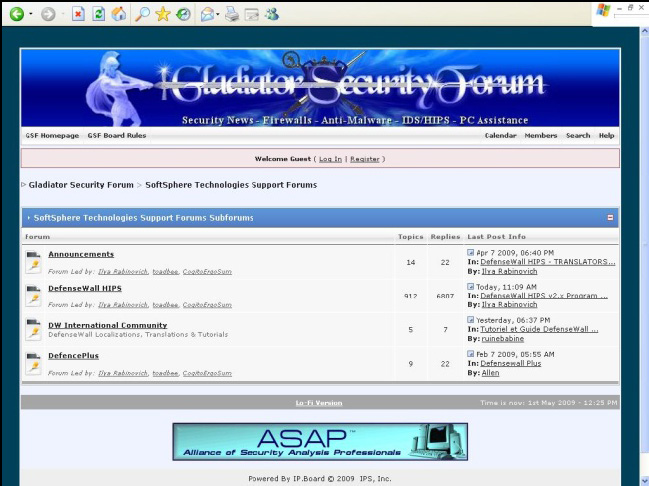This screenshot has height=486, width=649.
Task: Click the Log In link
Action: (330, 159)
